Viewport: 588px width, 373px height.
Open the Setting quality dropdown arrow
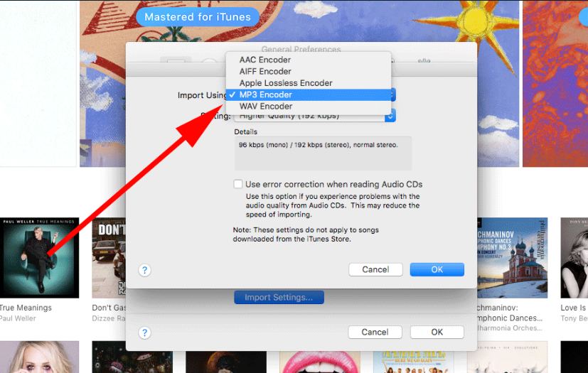point(390,117)
